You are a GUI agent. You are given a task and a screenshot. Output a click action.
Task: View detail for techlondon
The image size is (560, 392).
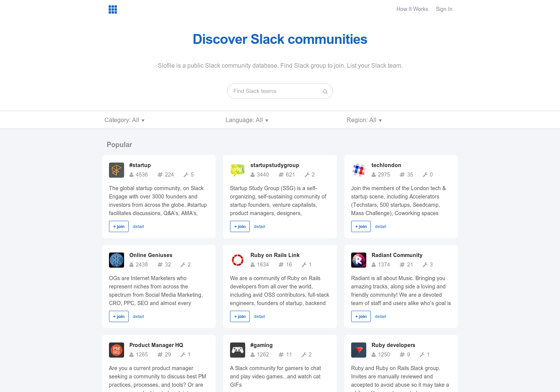click(381, 226)
